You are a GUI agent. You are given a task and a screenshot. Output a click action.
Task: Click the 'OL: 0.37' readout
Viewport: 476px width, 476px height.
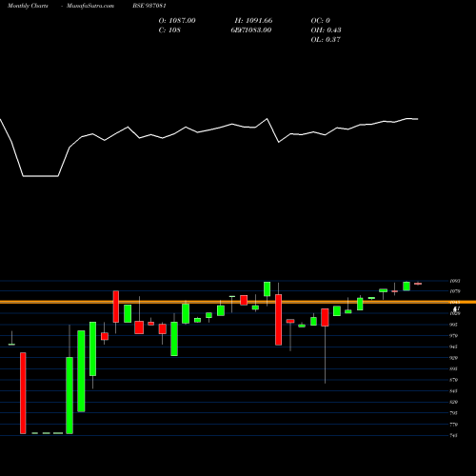pos(326,40)
